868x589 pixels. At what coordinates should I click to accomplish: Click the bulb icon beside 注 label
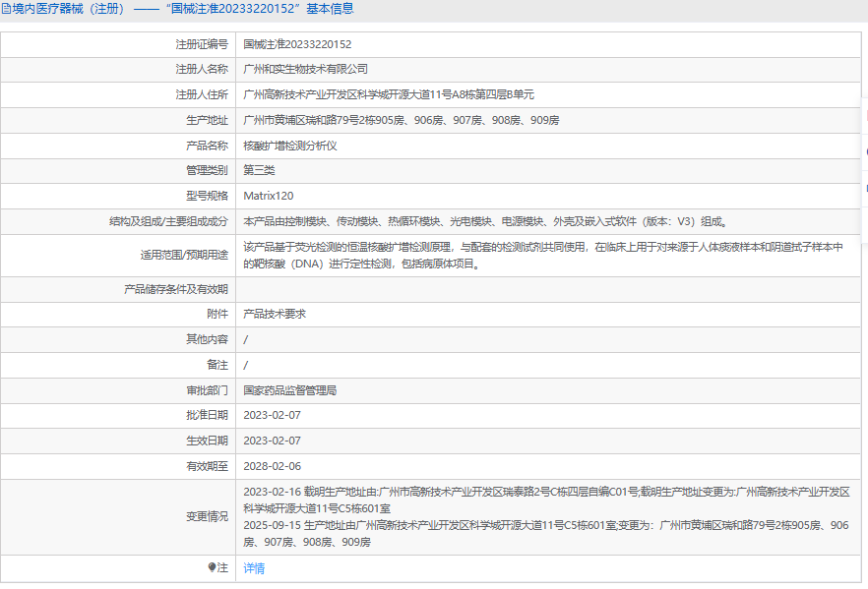(x=212, y=567)
